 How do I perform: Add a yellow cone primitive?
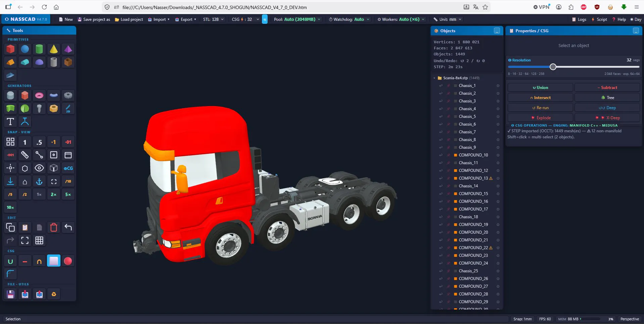[54, 49]
